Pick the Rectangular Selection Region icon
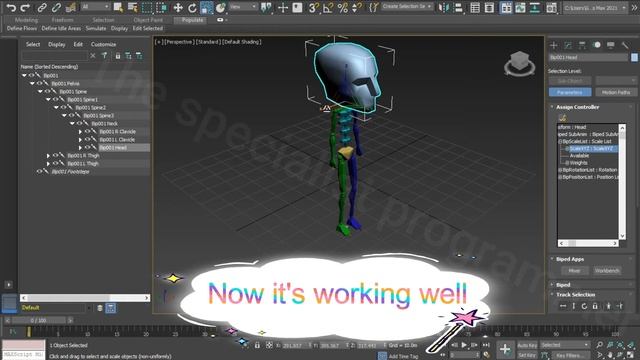640x360 pixels. [x=147, y=7]
